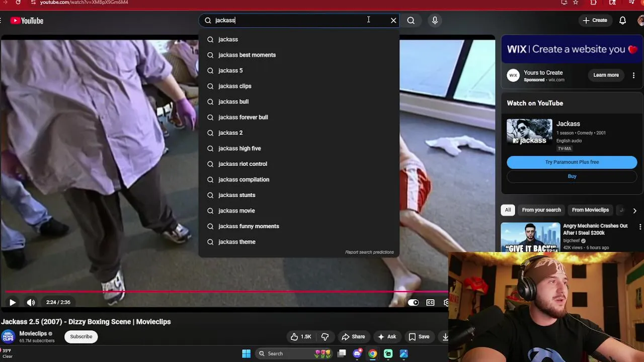The image size is (644, 362).
Task: Click the browser address bar URL
Action: click(x=84, y=3)
